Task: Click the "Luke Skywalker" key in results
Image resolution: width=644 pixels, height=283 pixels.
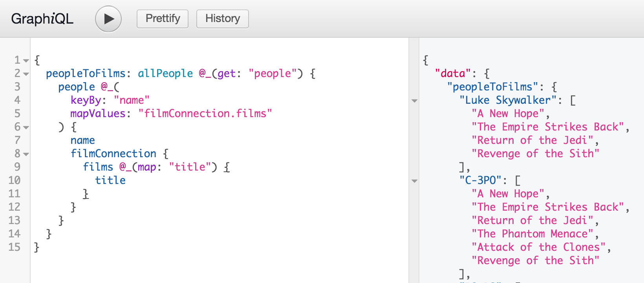Action: (x=508, y=100)
